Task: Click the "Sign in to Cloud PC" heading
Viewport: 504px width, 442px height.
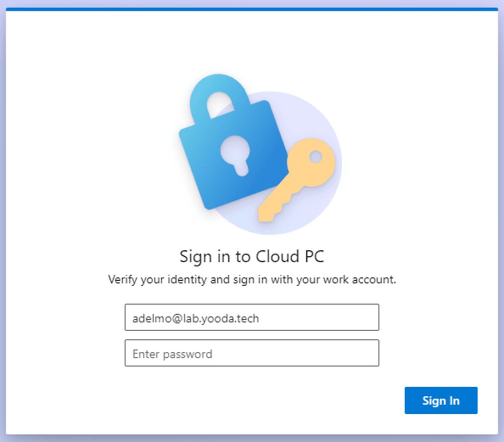Action: 252,257
